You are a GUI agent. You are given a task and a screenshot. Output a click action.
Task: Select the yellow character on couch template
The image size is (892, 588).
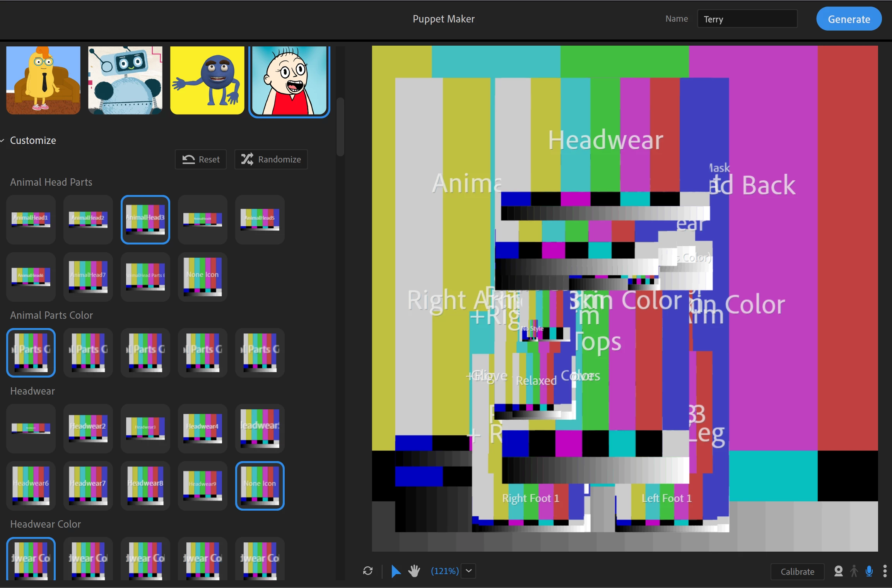coord(43,80)
